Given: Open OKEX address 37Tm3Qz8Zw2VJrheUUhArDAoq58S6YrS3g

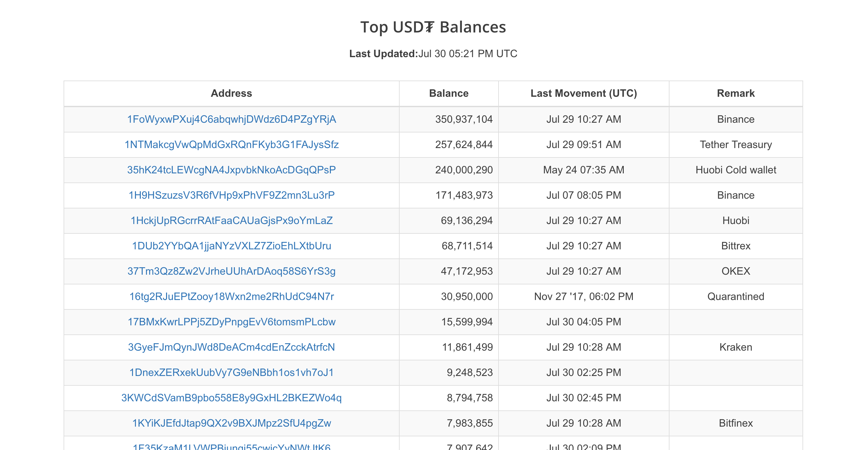Looking at the screenshot, I should [232, 271].
